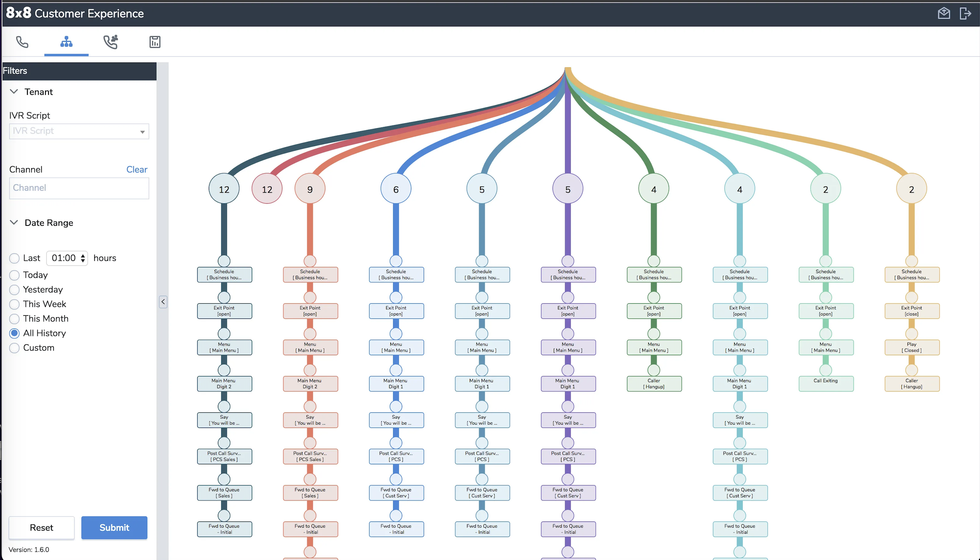The image size is (980, 560).
Task: Toggle the 'This Week' date range filter
Action: pyautogui.click(x=14, y=304)
